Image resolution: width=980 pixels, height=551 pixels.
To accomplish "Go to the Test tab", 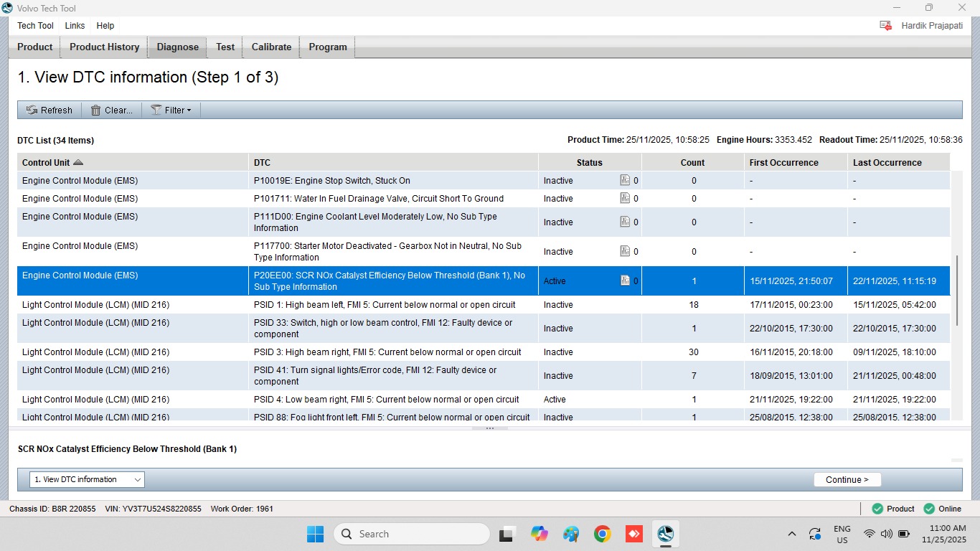I will [x=225, y=47].
